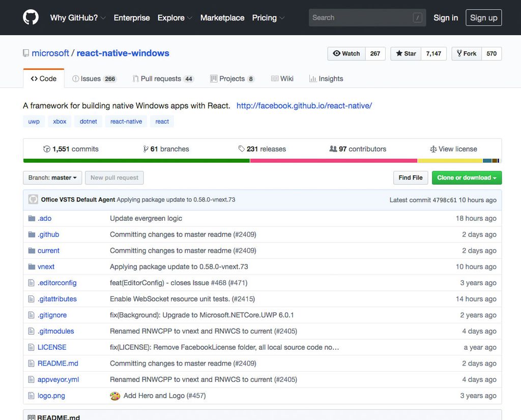Open the Branch: master selector
Viewport: 521px width, 420px height.
[x=52, y=178]
